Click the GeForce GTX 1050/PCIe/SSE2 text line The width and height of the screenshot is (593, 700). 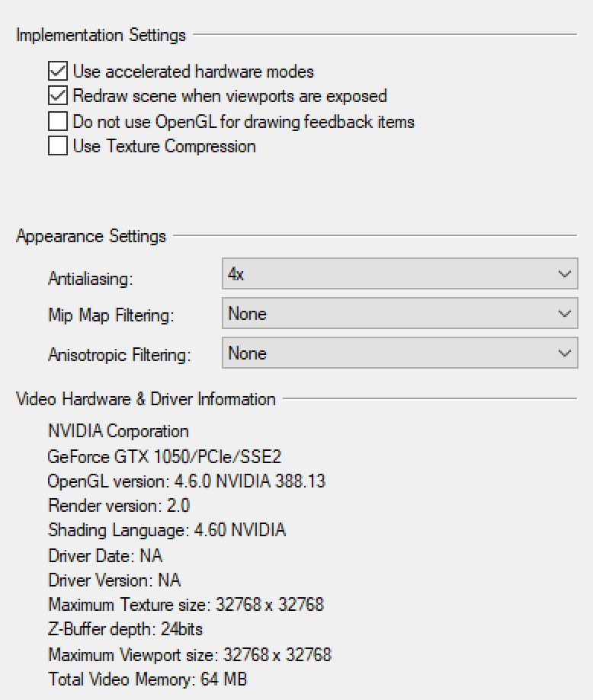tap(165, 457)
